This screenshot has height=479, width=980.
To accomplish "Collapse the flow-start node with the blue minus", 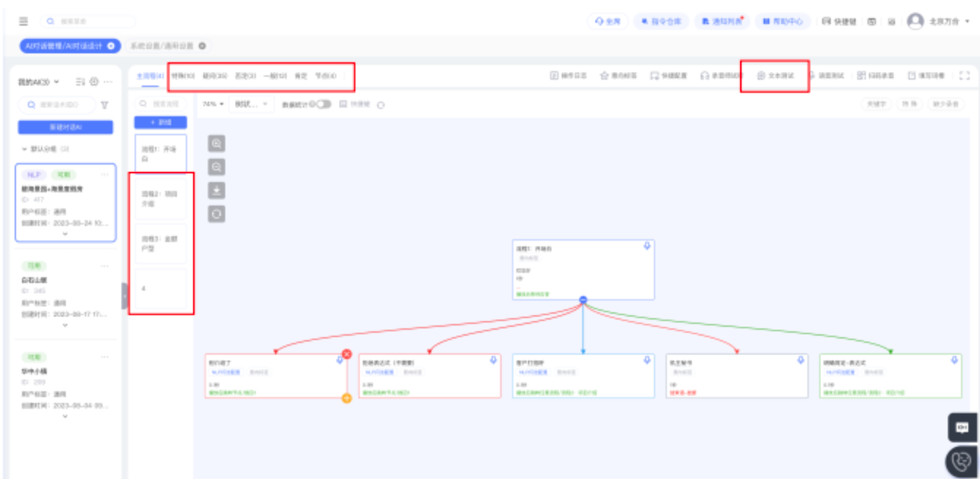I will (x=583, y=300).
